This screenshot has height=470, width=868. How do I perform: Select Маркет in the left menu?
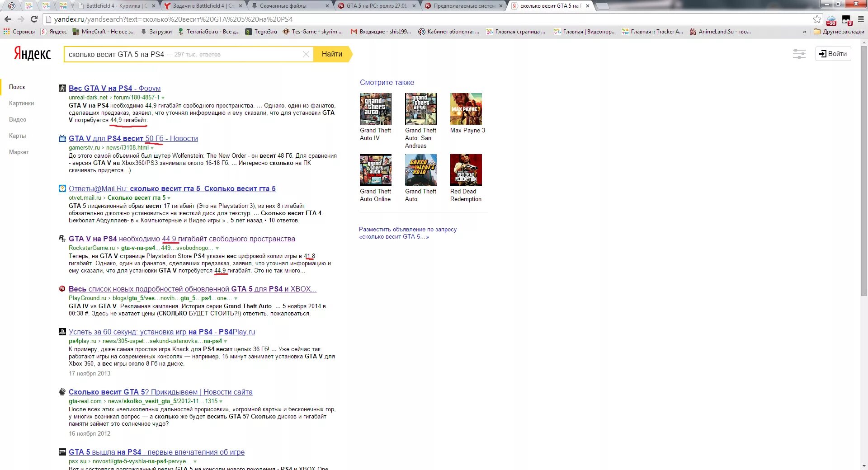point(19,152)
